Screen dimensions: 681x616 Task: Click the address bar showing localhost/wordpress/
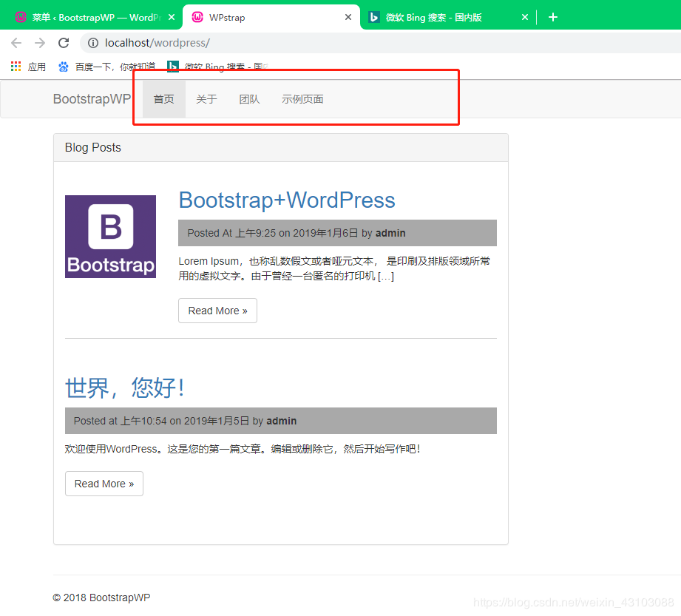coord(380,43)
